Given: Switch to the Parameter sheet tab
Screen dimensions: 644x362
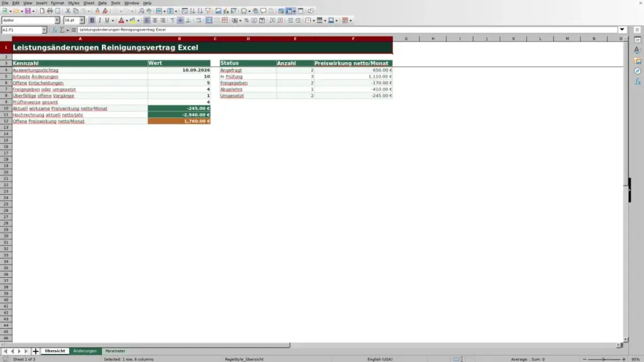Looking at the screenshot, I should point(116,351).
